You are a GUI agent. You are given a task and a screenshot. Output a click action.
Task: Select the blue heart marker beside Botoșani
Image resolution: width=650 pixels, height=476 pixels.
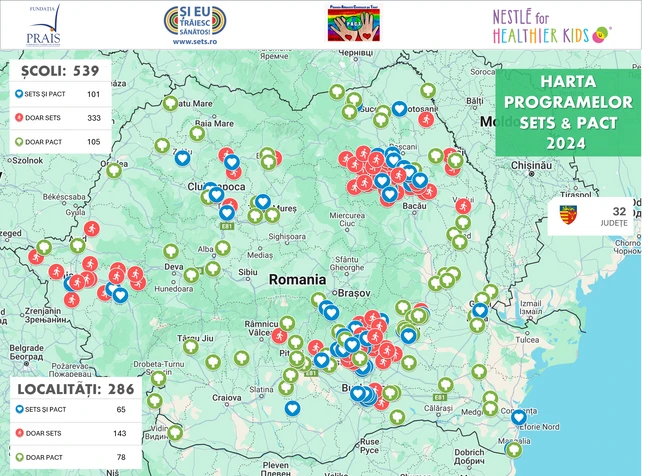(x=399, y=109)
